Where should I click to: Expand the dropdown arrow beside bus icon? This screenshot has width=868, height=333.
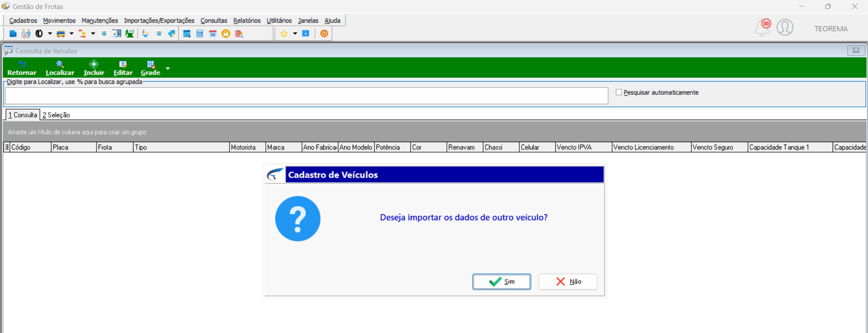pos(72,34)
